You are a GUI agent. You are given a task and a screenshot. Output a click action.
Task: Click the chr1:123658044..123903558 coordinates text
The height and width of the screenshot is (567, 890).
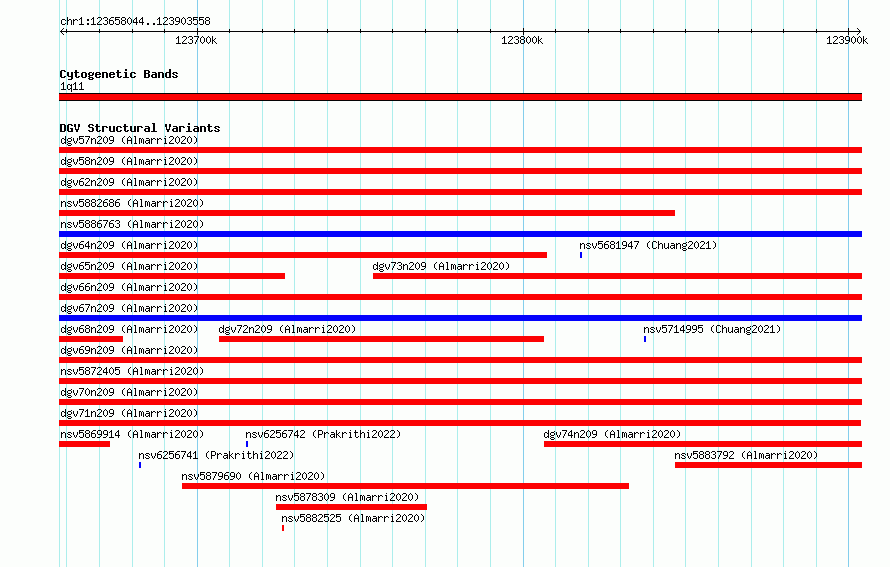coord(135,21)
